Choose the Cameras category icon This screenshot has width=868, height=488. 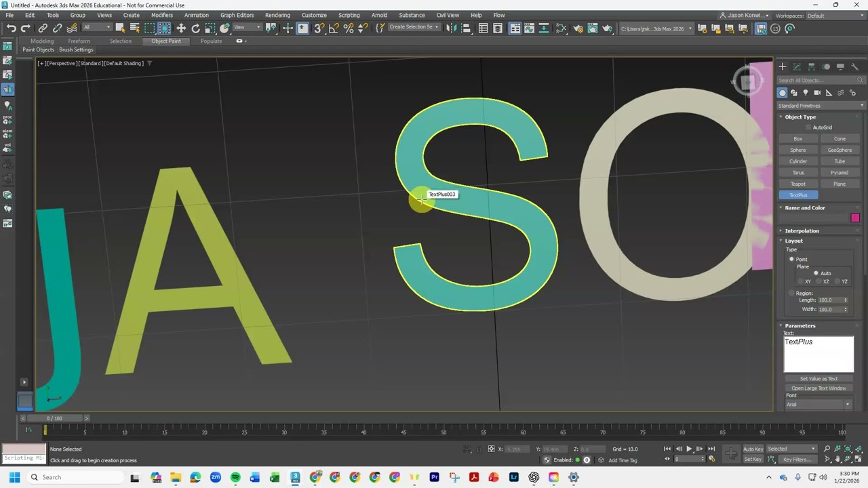(x=817, y=93)
